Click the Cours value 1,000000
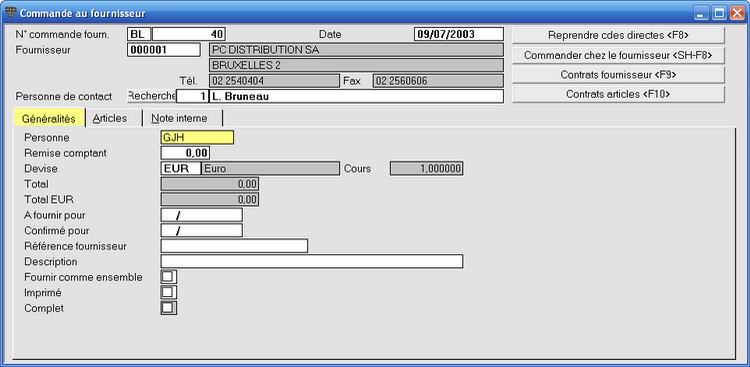The image size is (750, 367). pyautogui.click(x=427, y=168)
